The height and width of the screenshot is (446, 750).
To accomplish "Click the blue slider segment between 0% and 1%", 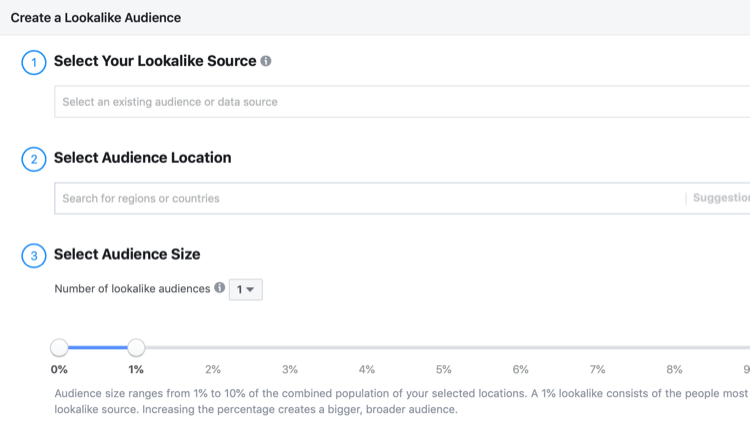I will tap(98, 347).
